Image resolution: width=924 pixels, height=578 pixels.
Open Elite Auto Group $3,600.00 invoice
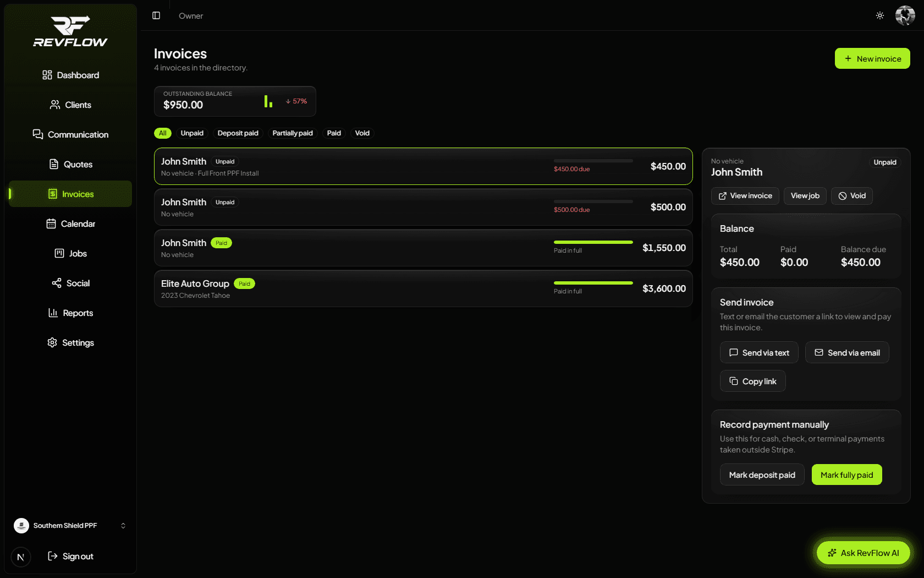(x=424, y=288)
